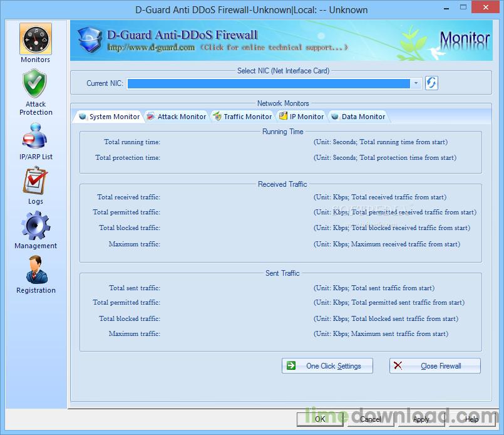
Task: Open the Logs clipboard icon
Action: [35, 181]
